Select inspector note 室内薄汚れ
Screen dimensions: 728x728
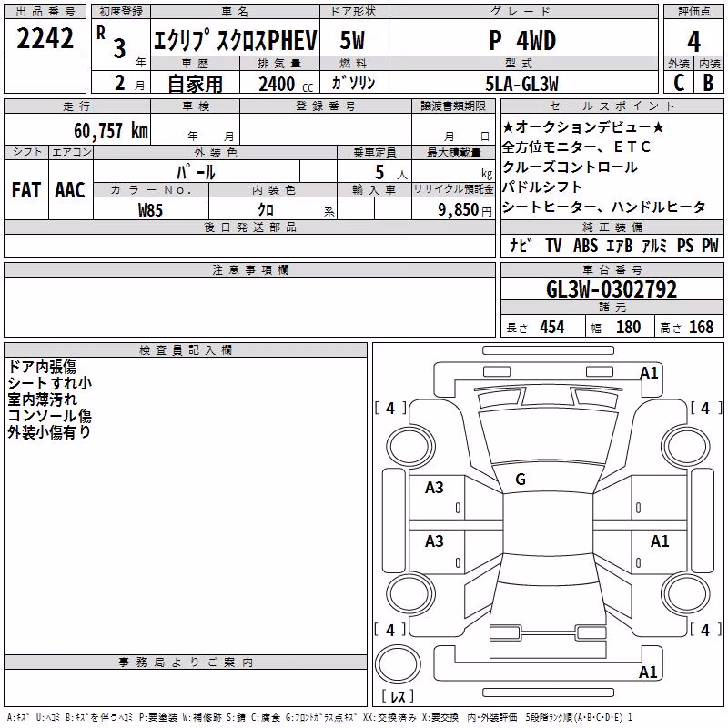pyautogui.click(x=42, y=399)
